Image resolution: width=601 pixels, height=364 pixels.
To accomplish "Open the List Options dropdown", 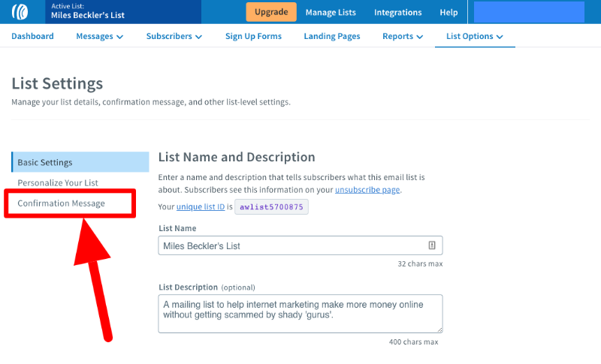I will coord(475,36).
